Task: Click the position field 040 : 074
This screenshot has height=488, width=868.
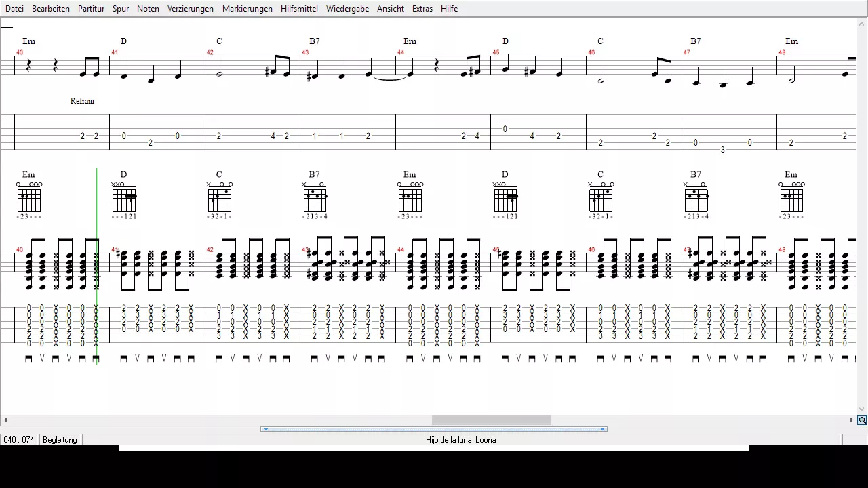Action: [19, 440]
